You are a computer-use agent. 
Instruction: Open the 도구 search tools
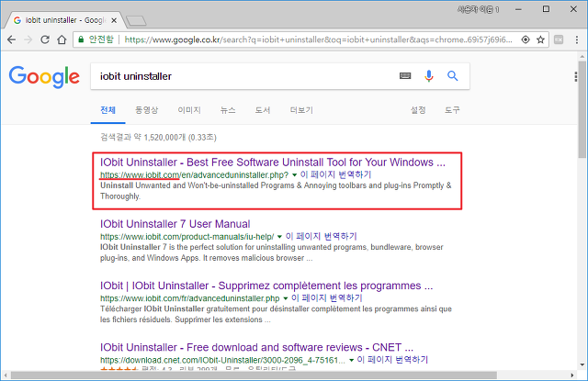[x=452, y=110]
